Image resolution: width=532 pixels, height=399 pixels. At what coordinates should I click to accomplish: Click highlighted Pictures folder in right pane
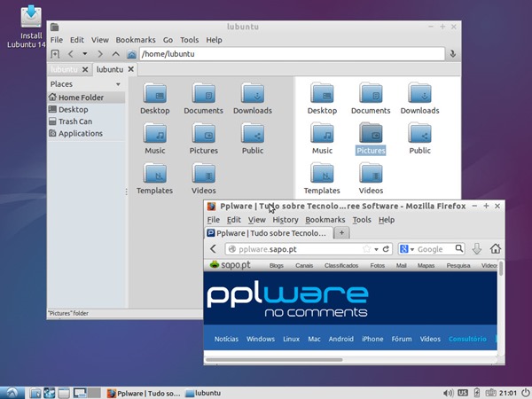(371, 138)
